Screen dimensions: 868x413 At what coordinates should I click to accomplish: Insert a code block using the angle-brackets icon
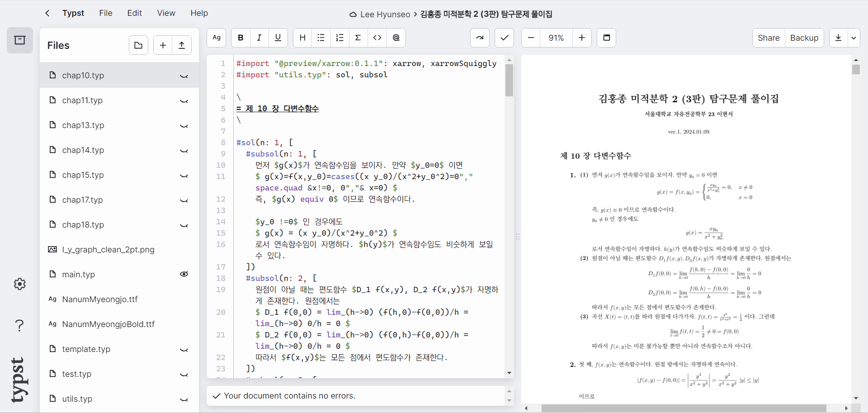[377, 38]
